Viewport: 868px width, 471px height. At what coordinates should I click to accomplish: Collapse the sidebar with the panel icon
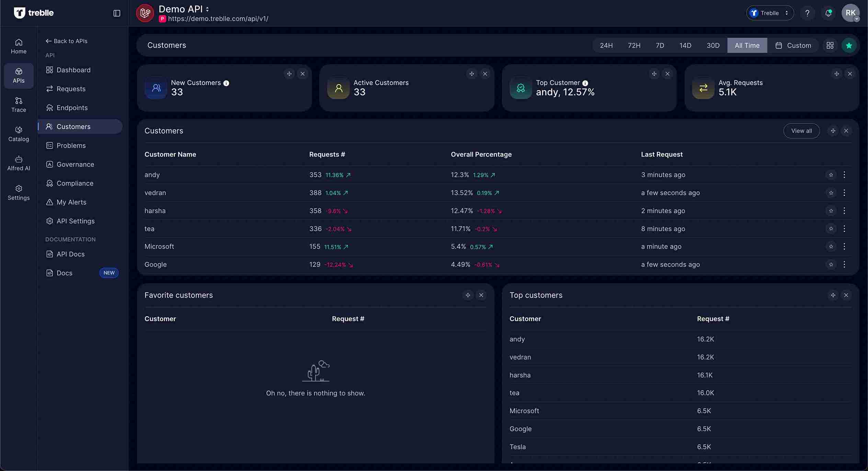point(116,13)
